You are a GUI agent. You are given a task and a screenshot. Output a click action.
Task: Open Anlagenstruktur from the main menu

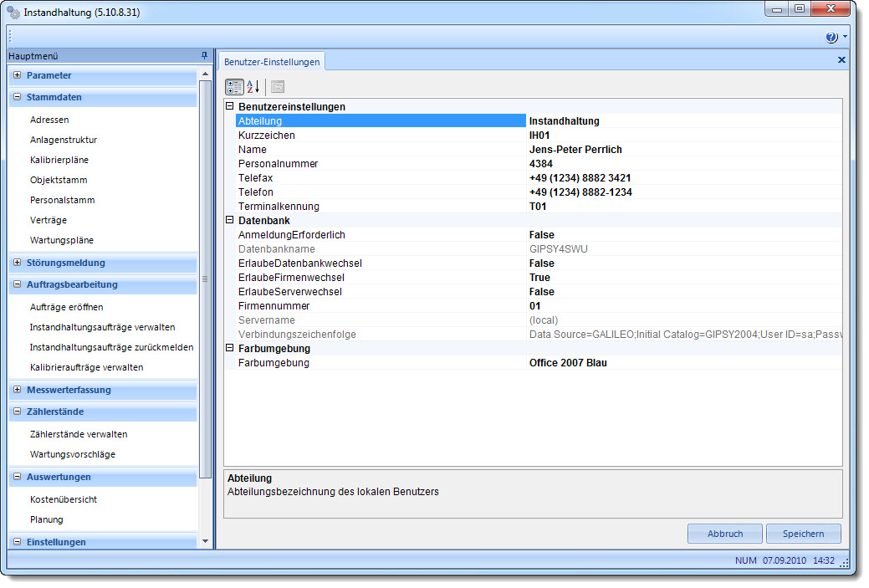point(64,140)
